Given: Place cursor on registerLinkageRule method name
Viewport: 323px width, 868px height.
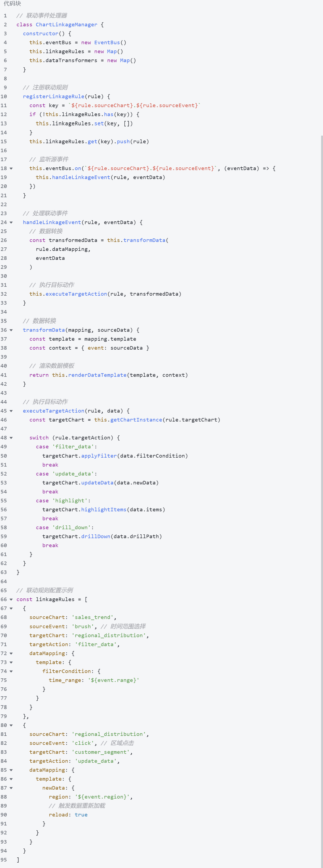Looking at the screenshot, I should point(53,96).
